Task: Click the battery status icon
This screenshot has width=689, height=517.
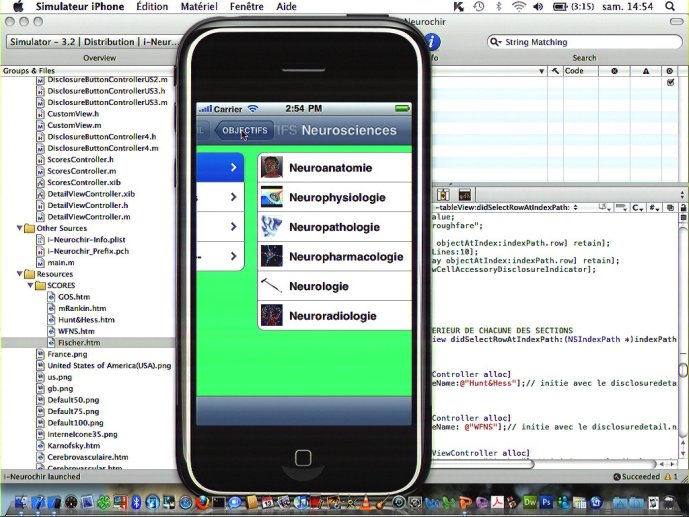Action: pos(560,7)
